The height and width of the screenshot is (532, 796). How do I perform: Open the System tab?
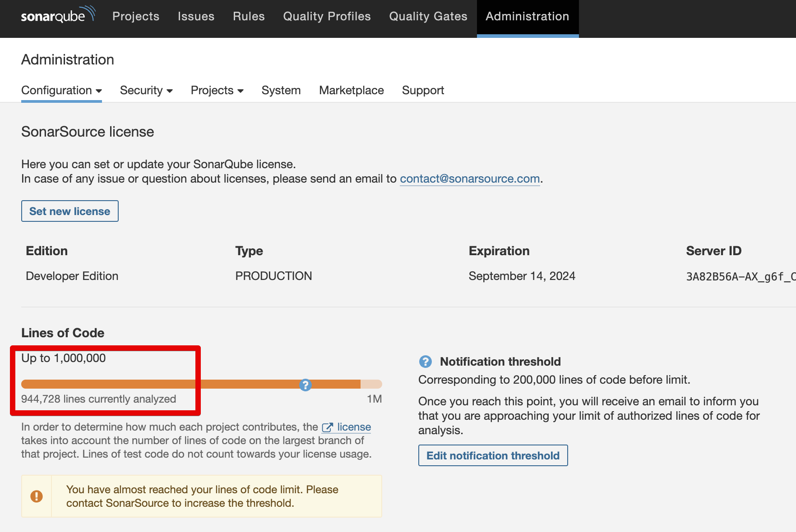click(281, 90)
